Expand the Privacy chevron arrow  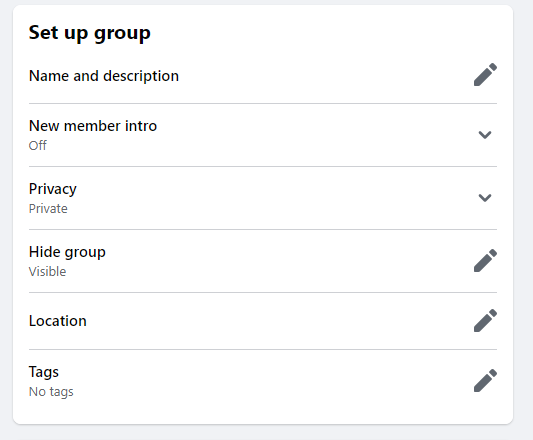tap(485, 198)
